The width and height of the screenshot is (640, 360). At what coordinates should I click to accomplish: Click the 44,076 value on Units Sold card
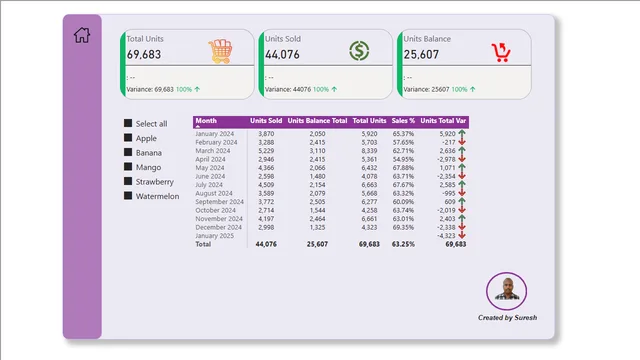pyautogui.click(x=282, y=54)
